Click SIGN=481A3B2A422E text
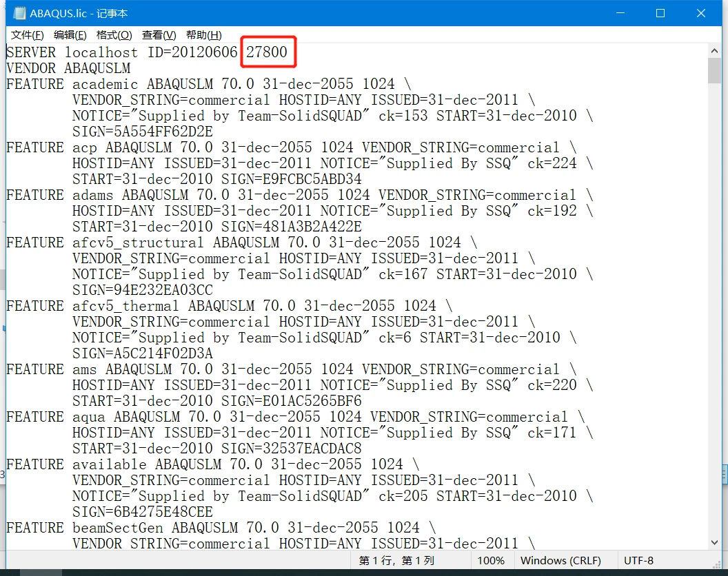The width and height of the screenshot is (728, 576). 291,227
